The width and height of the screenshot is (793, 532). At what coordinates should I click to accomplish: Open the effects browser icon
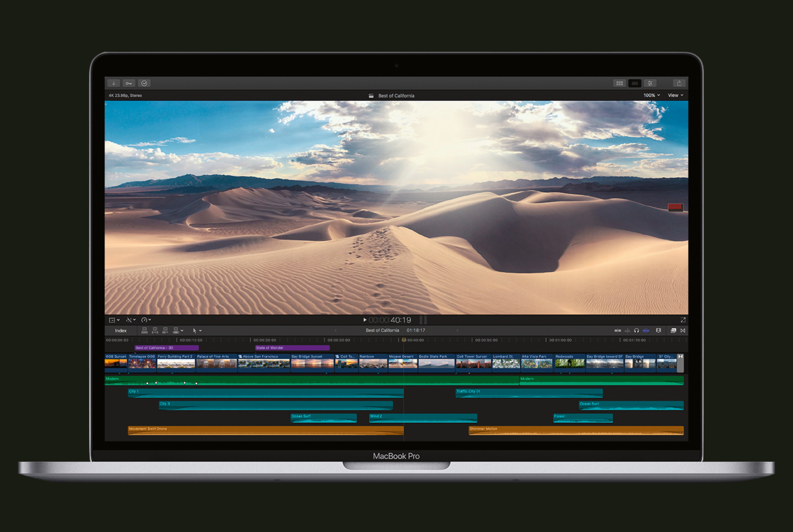coord(673,330)
